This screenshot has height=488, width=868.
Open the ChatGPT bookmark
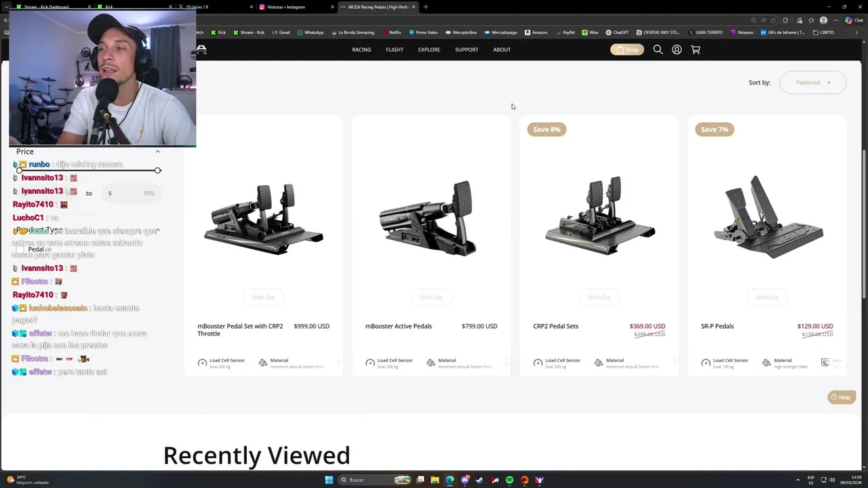[617, 33]
